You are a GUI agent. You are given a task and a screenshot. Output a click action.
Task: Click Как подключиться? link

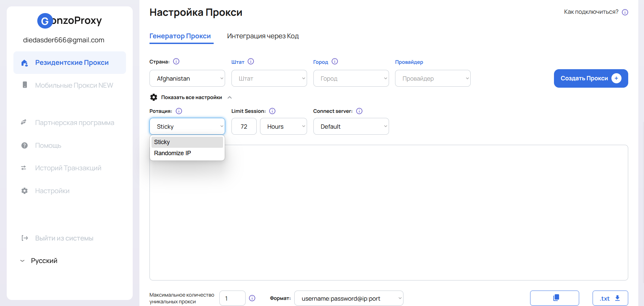point(591,12)
